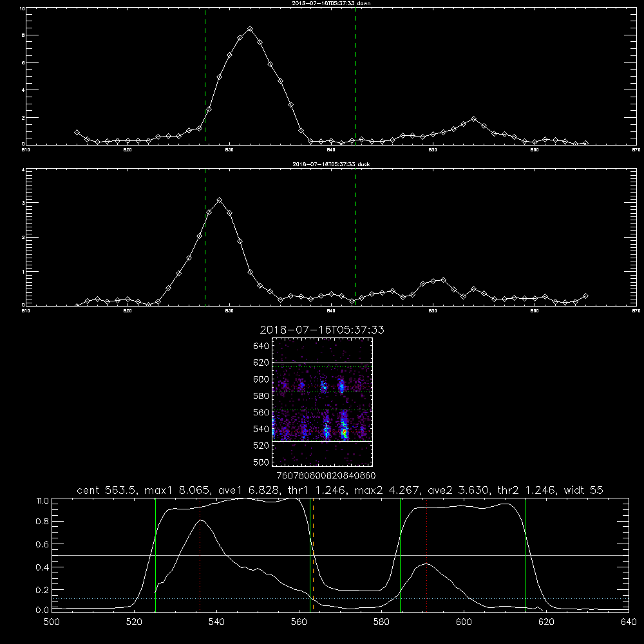Click the 'thr2 1.246' value
The image size is (644, 644).
(x=527, y=490)
